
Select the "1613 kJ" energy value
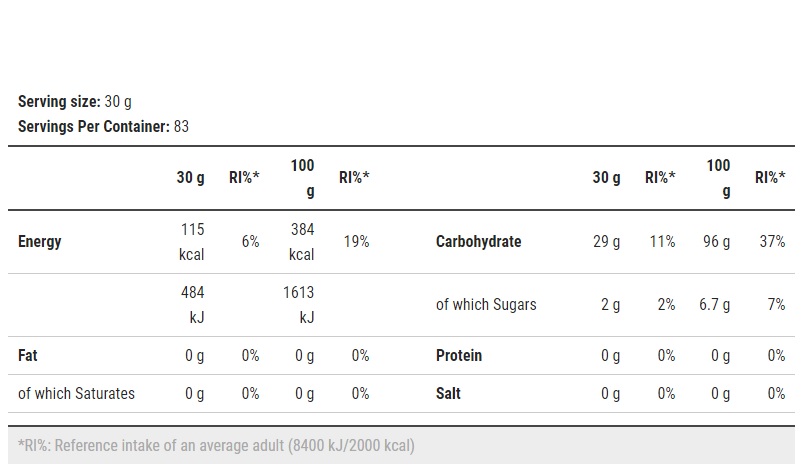299,305
